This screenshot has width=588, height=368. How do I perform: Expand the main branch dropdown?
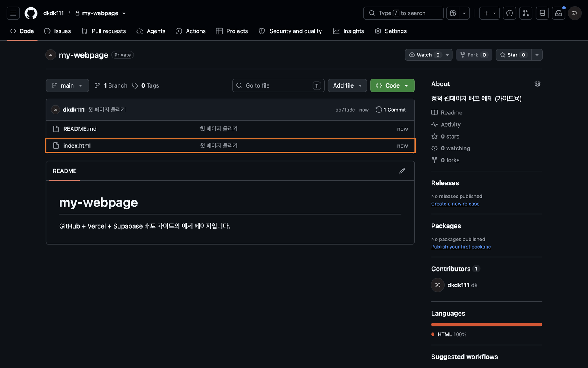[67, 85]
